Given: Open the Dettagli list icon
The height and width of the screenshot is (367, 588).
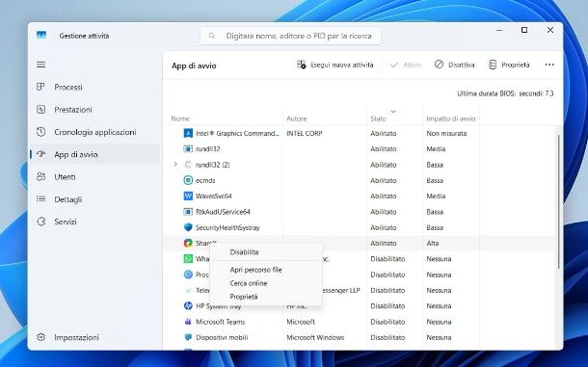Looking at the screenshot, I should pyautogui.click(x=40, y=199).
